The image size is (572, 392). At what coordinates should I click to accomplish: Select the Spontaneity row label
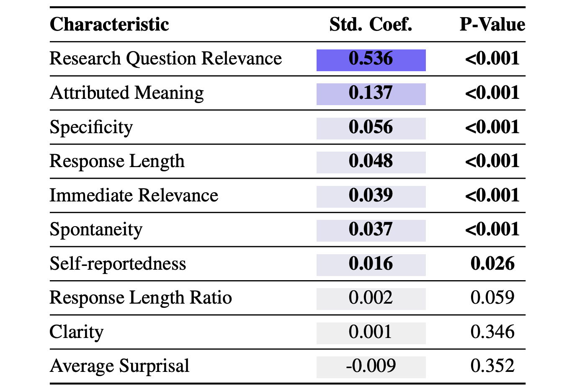[x=96, y=230]
